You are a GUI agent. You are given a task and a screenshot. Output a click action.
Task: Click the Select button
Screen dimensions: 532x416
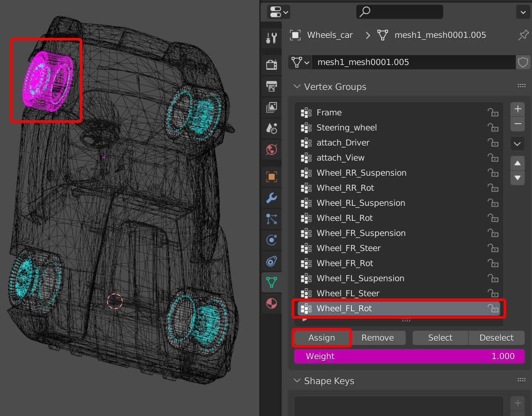click(x=440, y=338)
